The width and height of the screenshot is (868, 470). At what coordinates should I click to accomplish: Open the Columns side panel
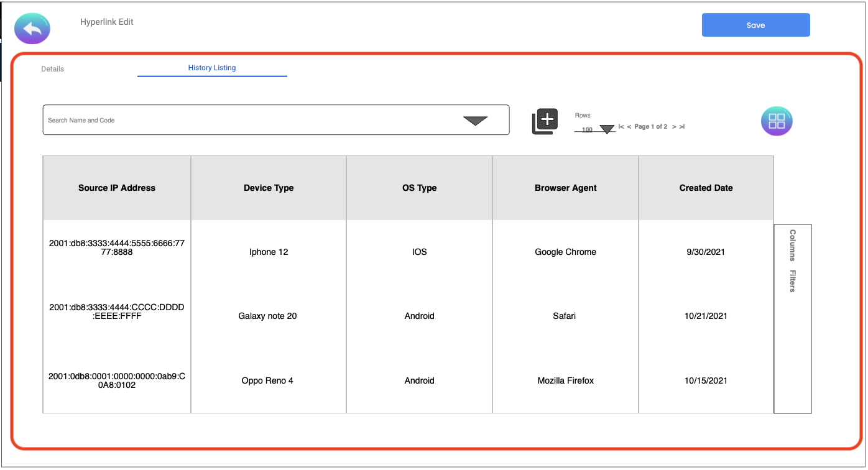click(793, 246)
